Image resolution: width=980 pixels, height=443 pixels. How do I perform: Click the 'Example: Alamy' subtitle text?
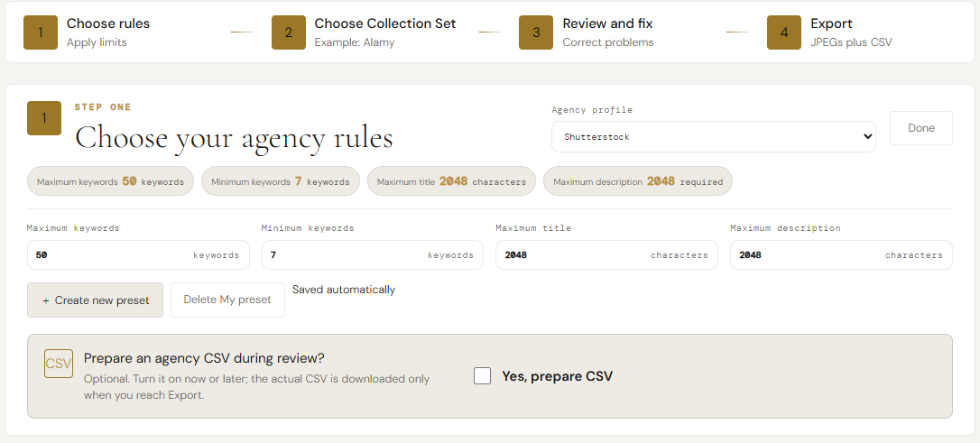[x=355, y=42]
